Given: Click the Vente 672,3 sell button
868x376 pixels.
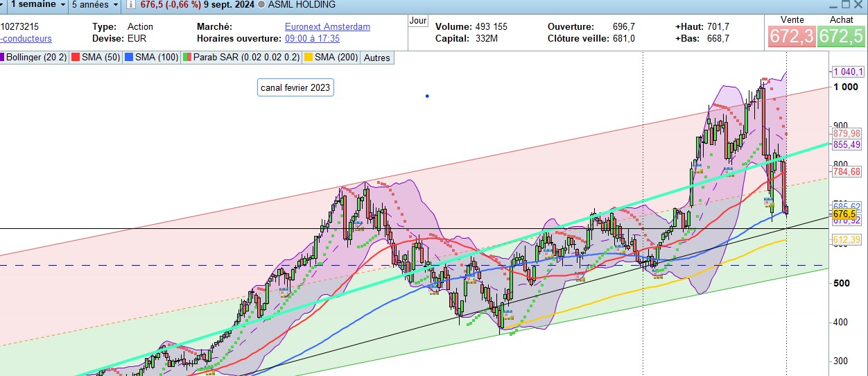Looking at the screenshot, I should coord(792,36).
